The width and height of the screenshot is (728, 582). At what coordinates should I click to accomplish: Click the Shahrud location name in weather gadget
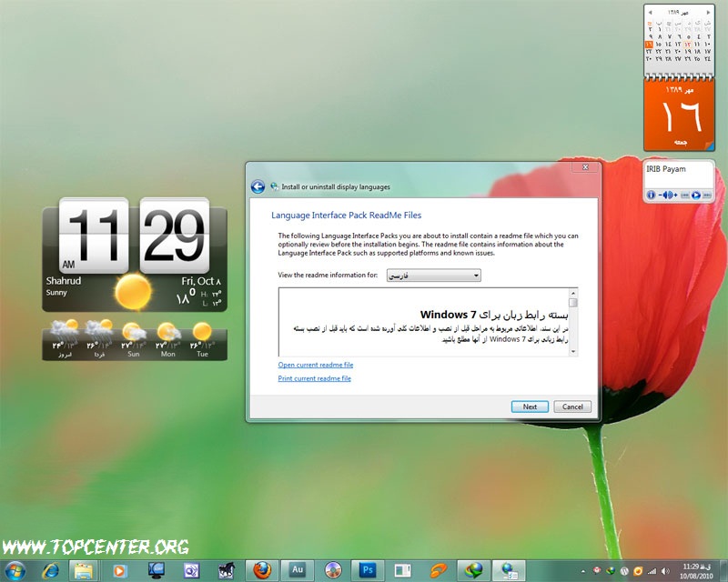coord(64,281)
